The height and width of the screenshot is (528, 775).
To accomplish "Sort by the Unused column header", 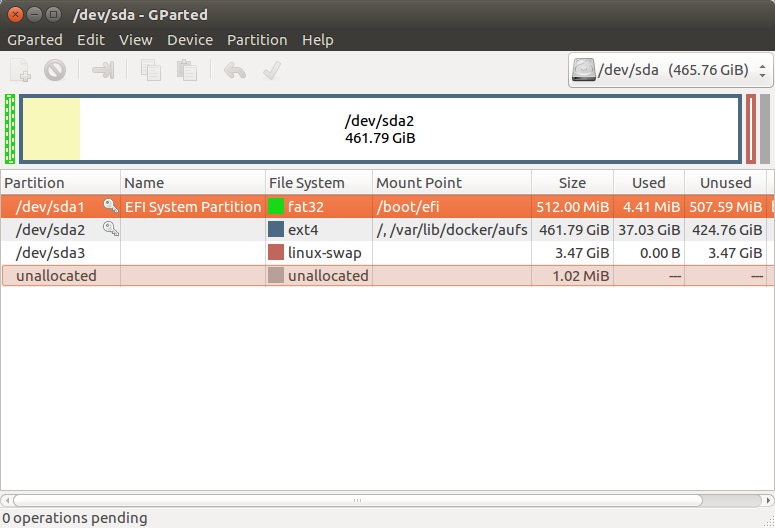I will 726,182.
